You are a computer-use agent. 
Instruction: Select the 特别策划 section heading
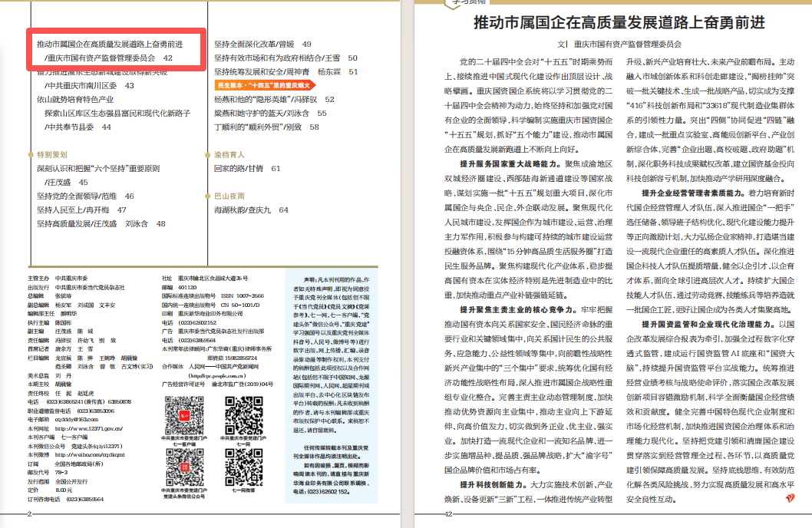click(x=52, y=154)
